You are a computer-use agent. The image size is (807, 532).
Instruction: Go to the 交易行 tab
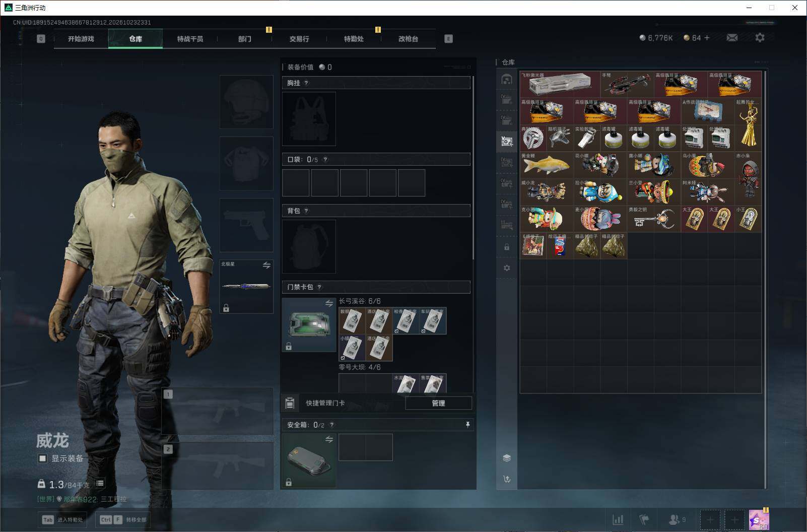[x=299, y=39]
